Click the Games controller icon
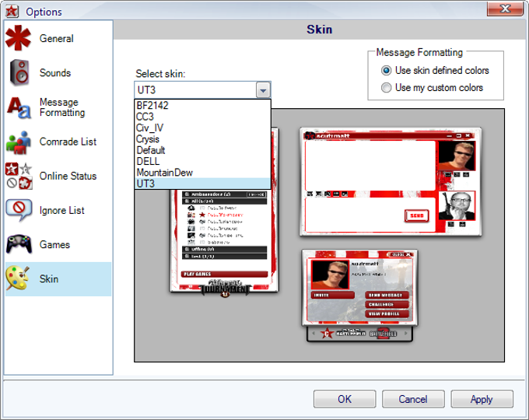The height and width of the screenshot is (420, 529). click(19, 244)
